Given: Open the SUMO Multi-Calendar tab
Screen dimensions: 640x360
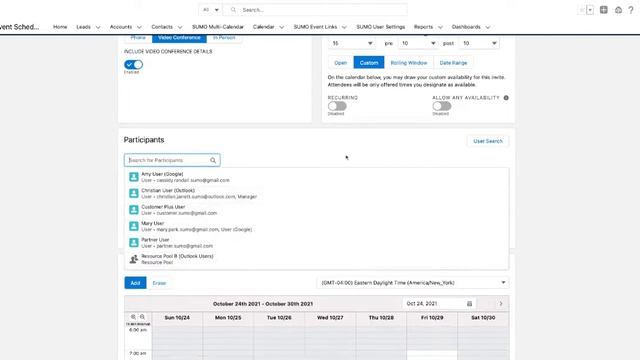Looking at the screenshot, I should click(x=218, y=27).
